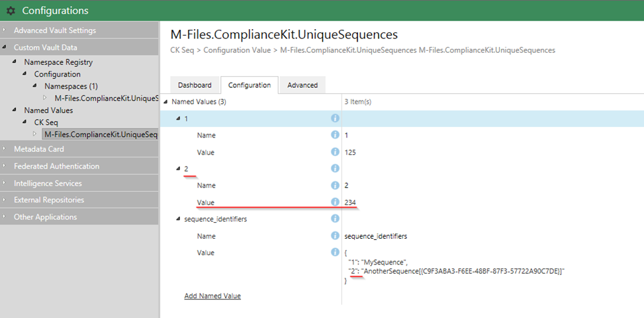
Task: Select M-Files.ComplianceKit.UniqueS namespace under Namespaces
Action: tap(107, 99)
